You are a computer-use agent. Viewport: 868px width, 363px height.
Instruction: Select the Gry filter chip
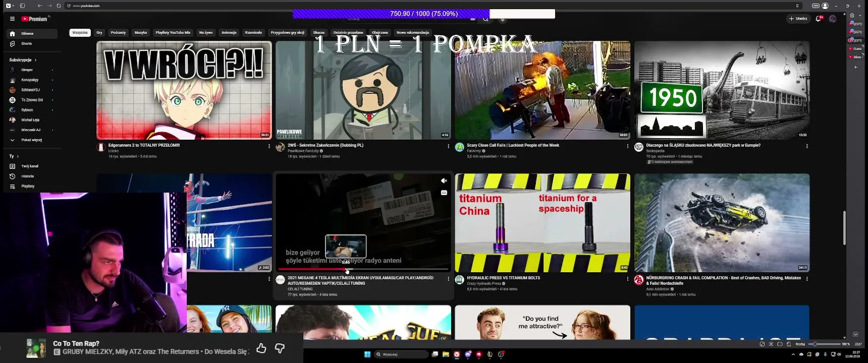pyautogui.click(x=99, y=32)
